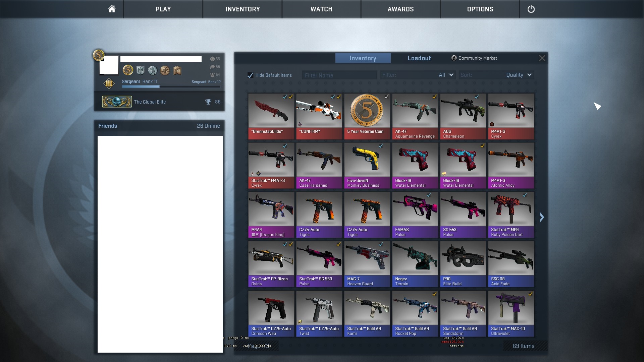Go to the home screen icon

112,9
